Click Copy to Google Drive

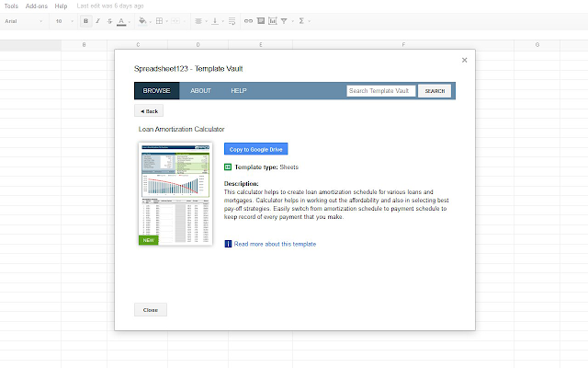tap(255, 149)
